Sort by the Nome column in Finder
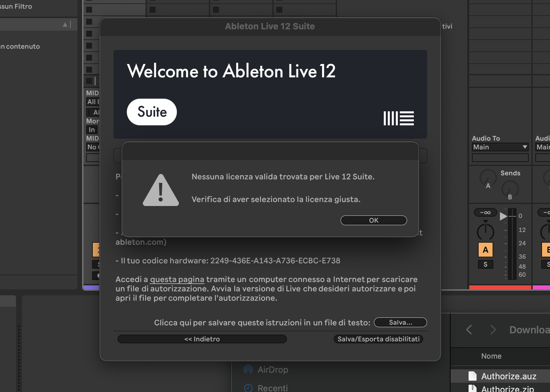This screenshot has width=550, height=392. 491,356
